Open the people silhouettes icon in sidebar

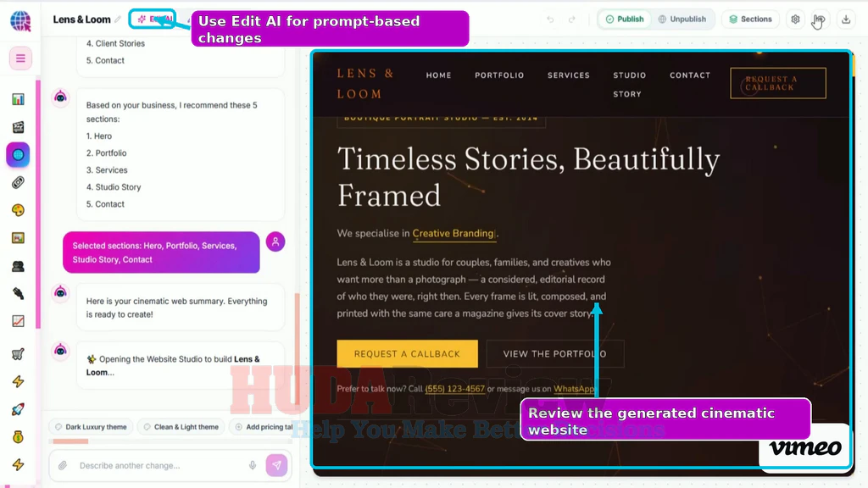coord(19,266)
